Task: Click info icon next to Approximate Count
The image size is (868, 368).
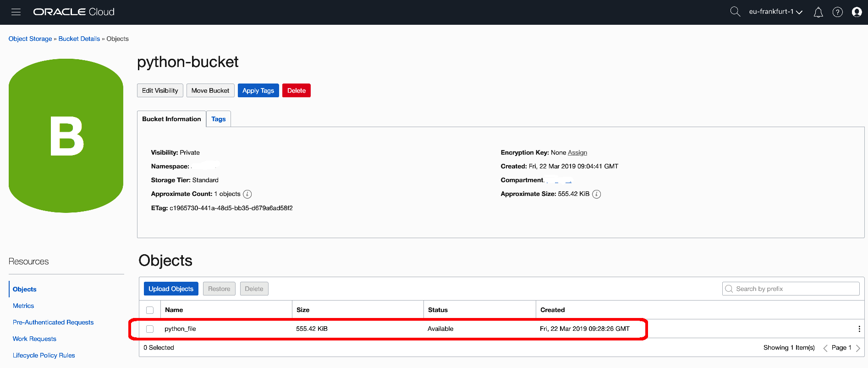Action: (x=247, y=194)
